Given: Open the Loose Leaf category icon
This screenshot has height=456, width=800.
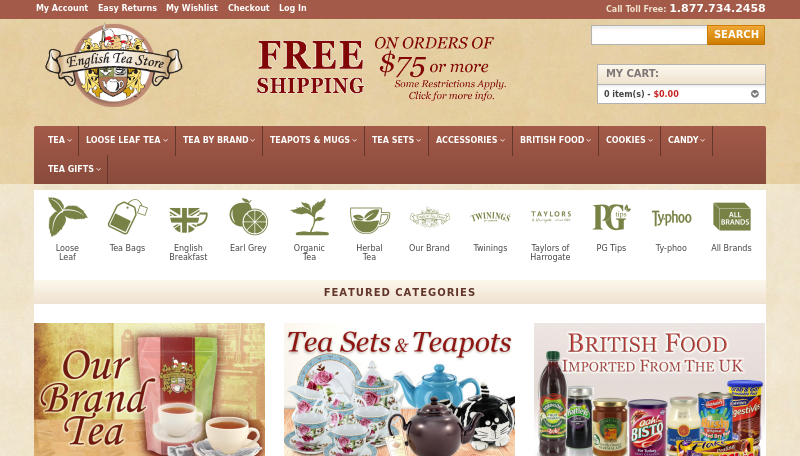Looking at the screenshot, I should click(x=67, y=217).
